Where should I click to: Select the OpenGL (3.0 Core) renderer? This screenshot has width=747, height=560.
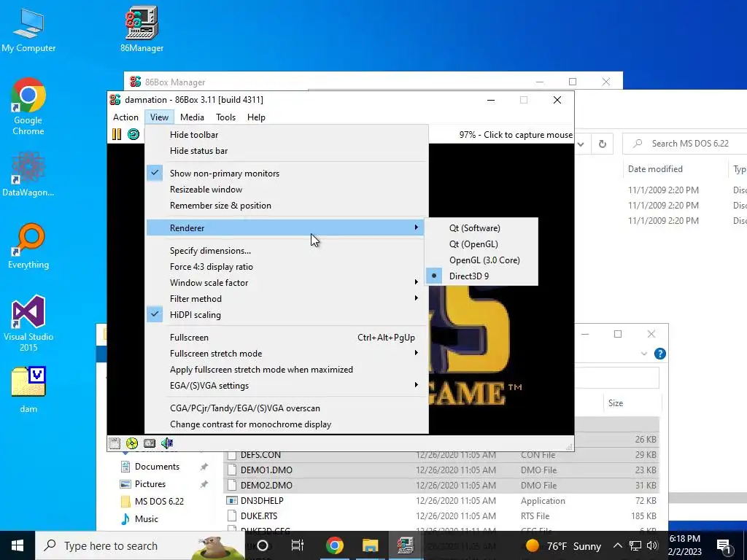click(x=481, y=260)
